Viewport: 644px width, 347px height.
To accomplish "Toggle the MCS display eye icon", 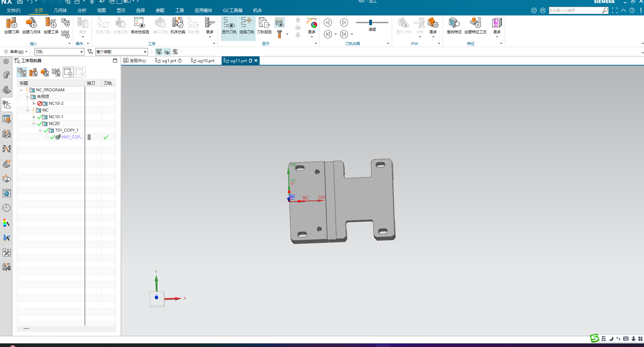I will click(x=159, y=52).
